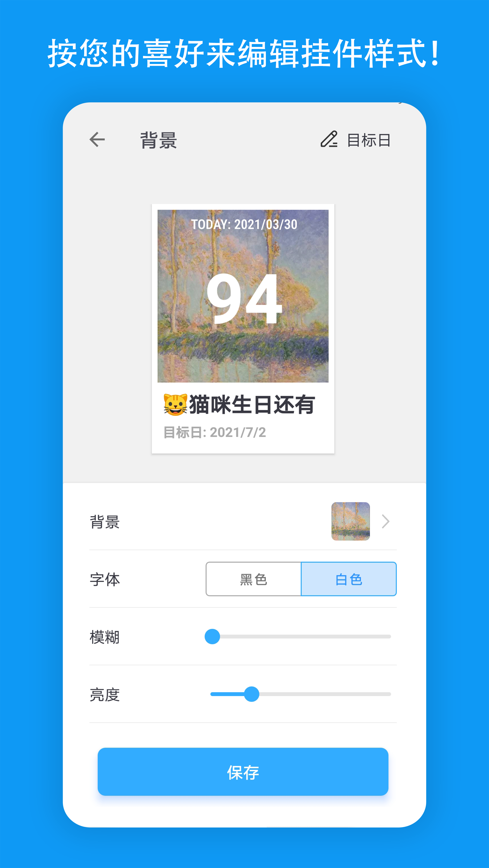This screenshot has width=489, height=868.
Task: Click the back arrow navigation icon
Action: [x=97, y=139]
